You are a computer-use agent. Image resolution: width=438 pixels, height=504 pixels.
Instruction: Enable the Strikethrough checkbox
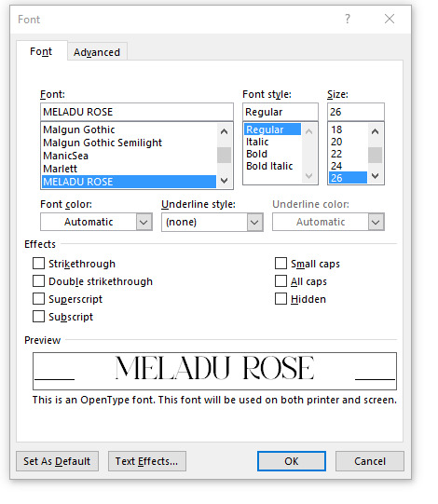[38, 264]
